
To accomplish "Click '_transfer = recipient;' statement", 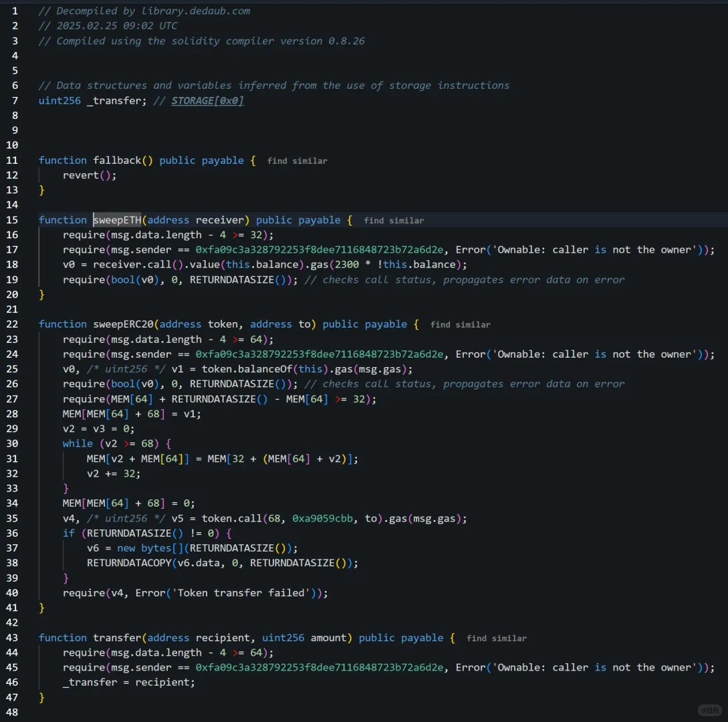I will point(128,683).
